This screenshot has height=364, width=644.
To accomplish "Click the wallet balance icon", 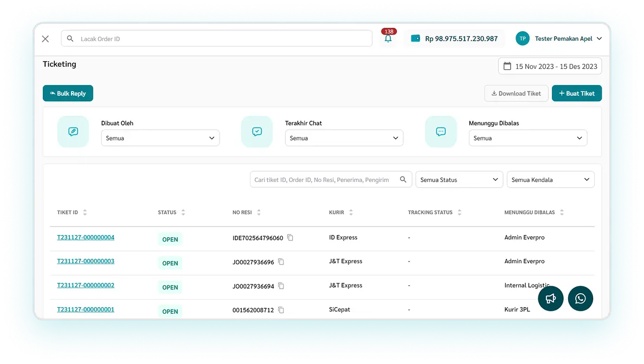I will click(416, 38).
